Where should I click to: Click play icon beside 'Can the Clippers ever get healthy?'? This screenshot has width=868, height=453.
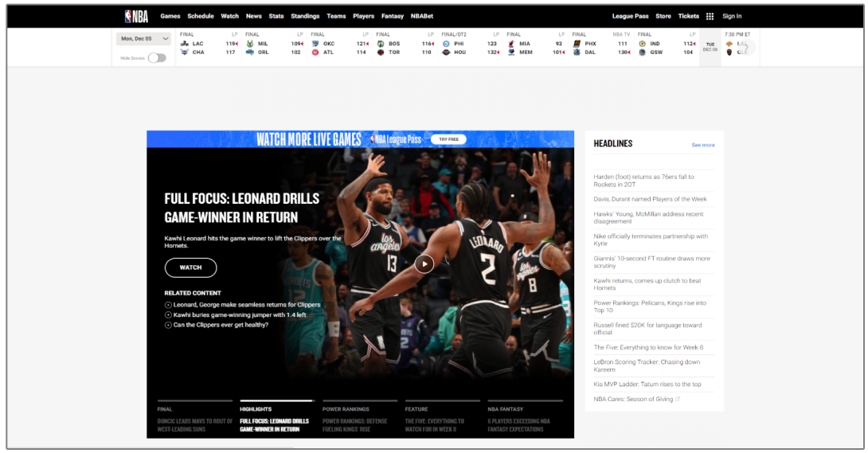[168, 325]
